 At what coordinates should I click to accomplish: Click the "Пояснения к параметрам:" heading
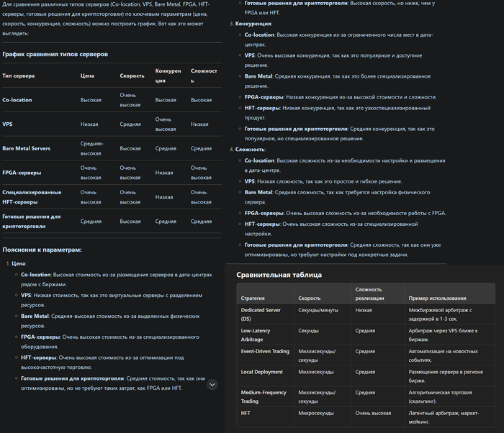click(42, 250)
